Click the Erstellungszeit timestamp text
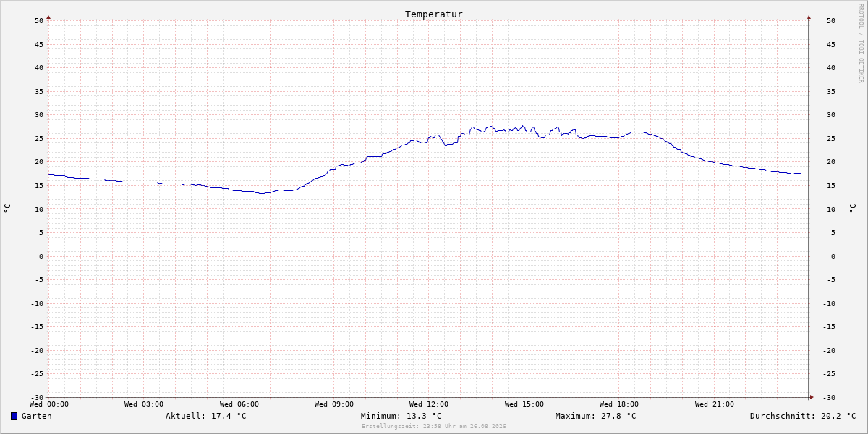The image size is (868, 434). [434, 426]
